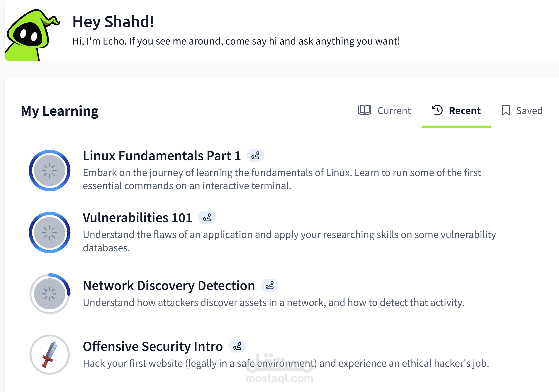The height and width of the screenshot is (392, 559).
Task: Click the clock history icon beside Recent
Action: (x=437, y=110)
